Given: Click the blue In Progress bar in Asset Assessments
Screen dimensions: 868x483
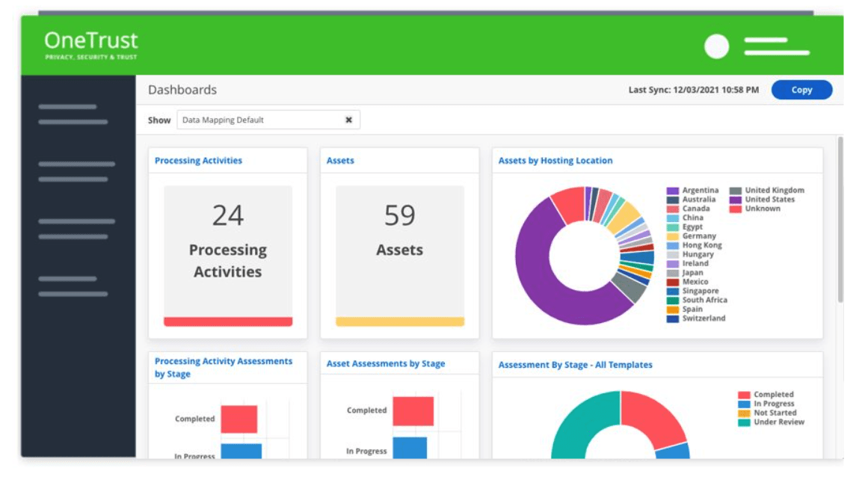Looking at the screenshot, I should [x=410, y=448].
